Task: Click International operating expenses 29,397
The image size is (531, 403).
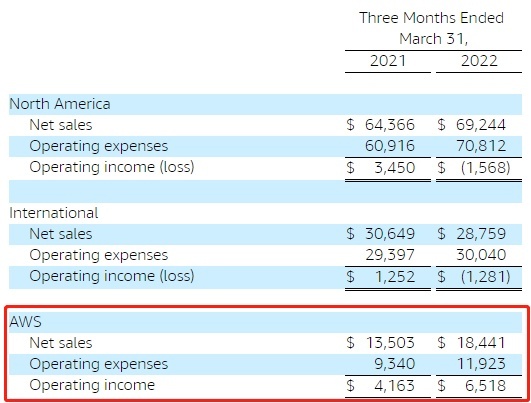Action: (389, 255)
